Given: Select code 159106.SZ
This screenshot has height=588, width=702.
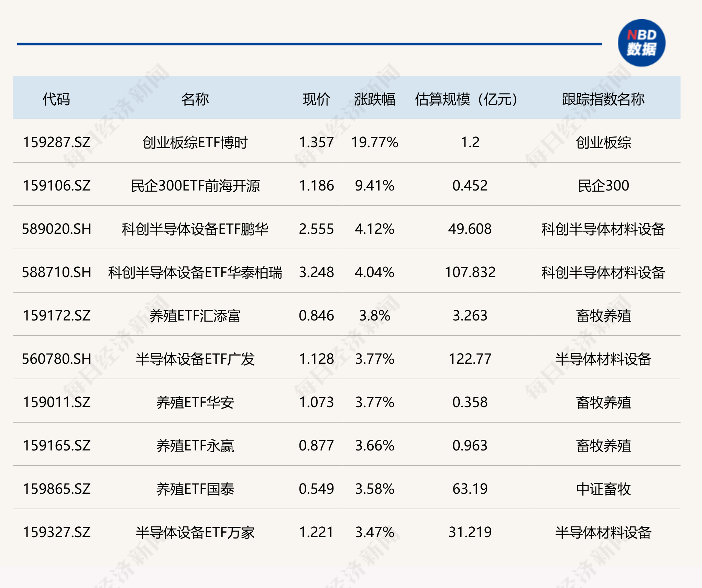Looking at the screenshot, I should click(x=57, y=186).
